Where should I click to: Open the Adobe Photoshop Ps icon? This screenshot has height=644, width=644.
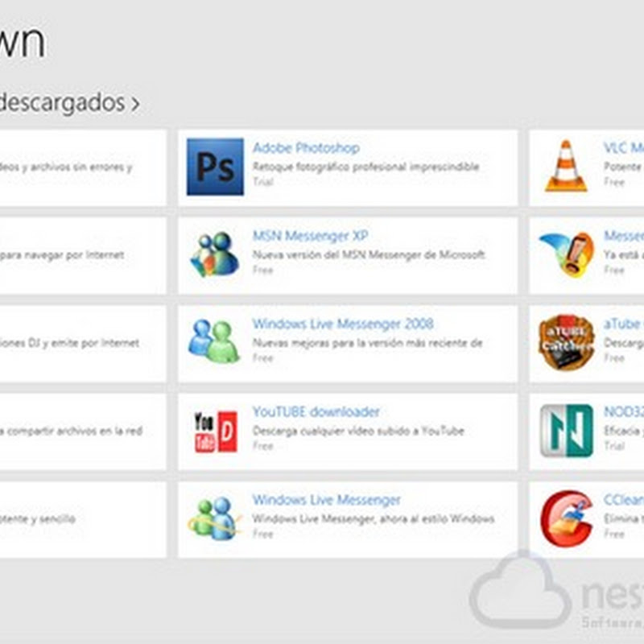coord(215,167)
